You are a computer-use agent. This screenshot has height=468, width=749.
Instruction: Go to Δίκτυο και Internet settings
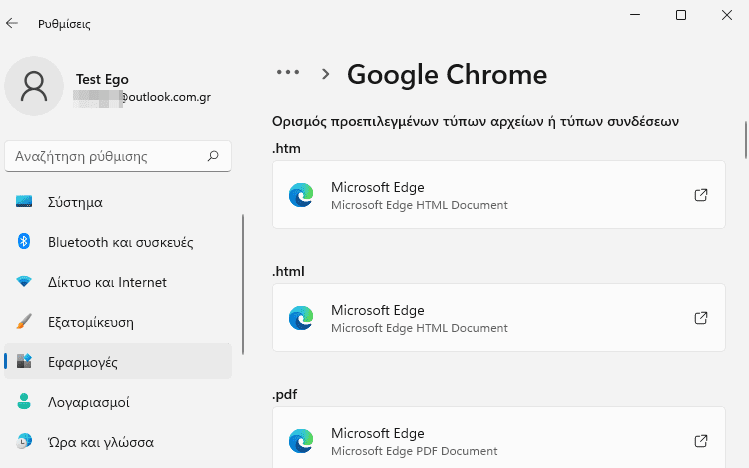(x=118, y=282)
